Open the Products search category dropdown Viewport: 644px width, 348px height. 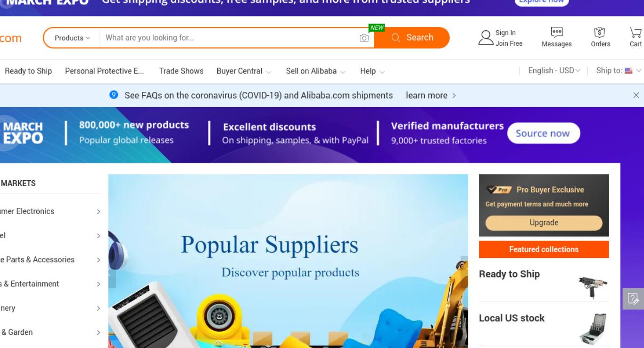pyautogui.click(x=72, y=38)
